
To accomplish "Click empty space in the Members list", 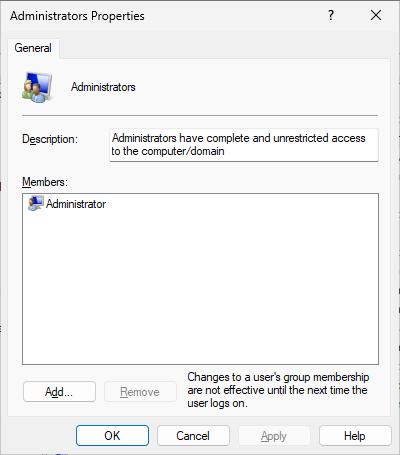I will click(200, 287).
